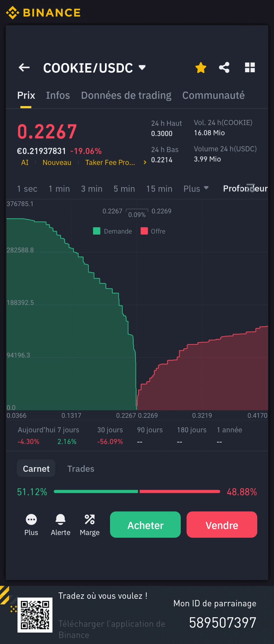Select the 5 min interval
The image size is (274, 644).
click(124, 189)
